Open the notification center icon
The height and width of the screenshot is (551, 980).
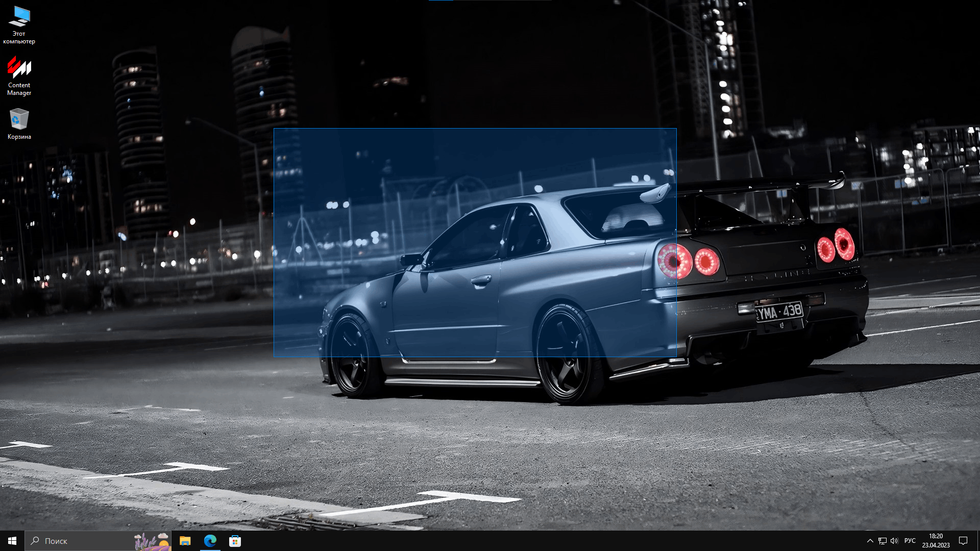(963, 541)
